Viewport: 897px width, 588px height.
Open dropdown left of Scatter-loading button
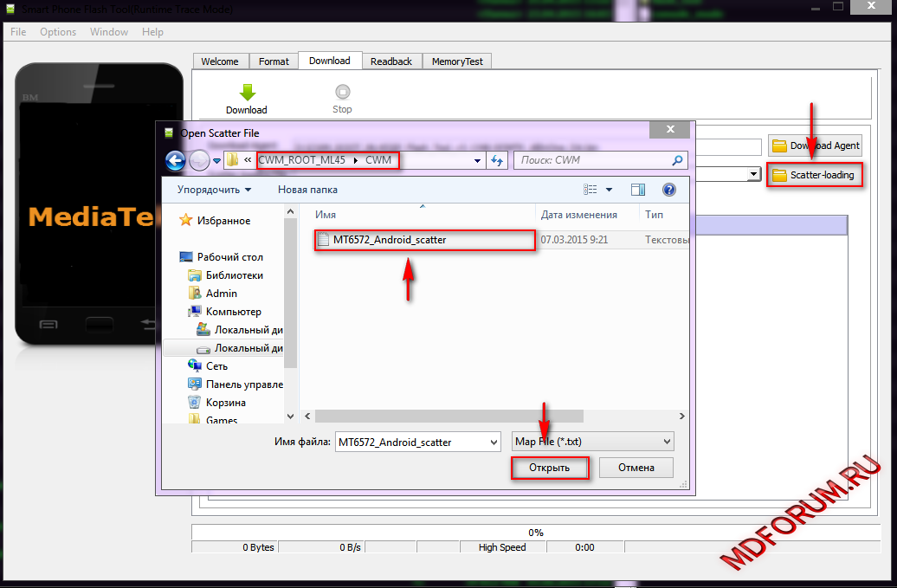[x=754, y=174]
